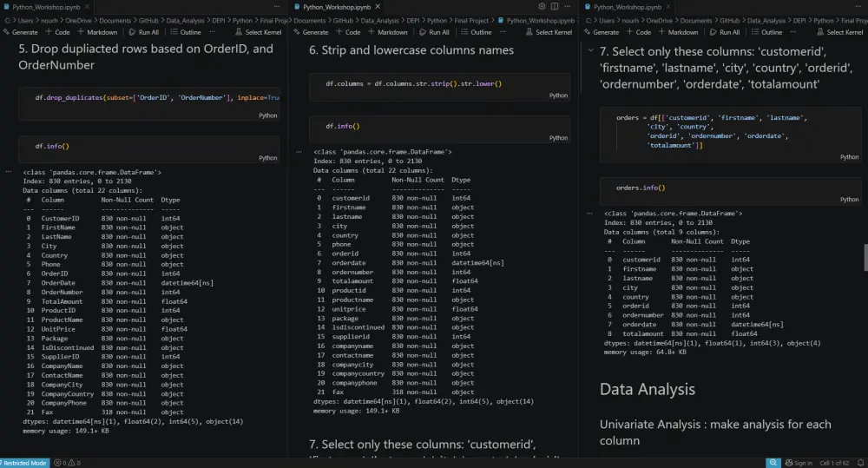Change Python language mode of orders.info() cell

click(849, 200)
